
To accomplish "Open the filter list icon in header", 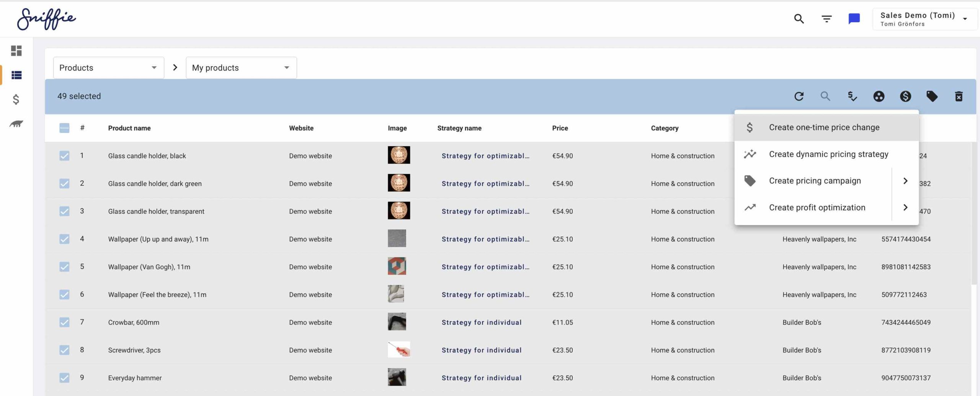I will click(x=826, y=19).
